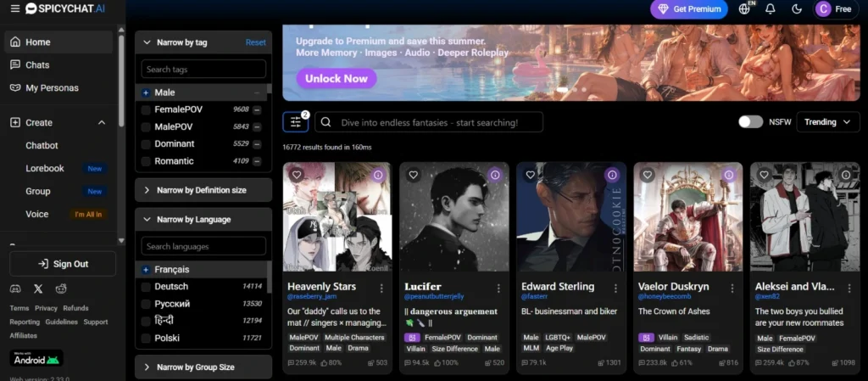Image resolution: width=868 pixels, height=381 pixels.
Task: Click the Get Premium button
Action: click(x=688, y=8)
